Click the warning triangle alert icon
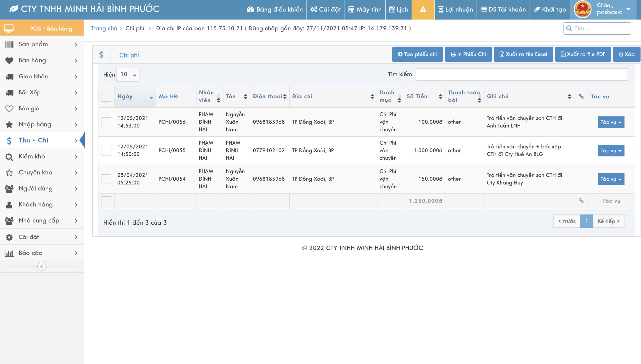641x364 pixels. click(423, 10)
